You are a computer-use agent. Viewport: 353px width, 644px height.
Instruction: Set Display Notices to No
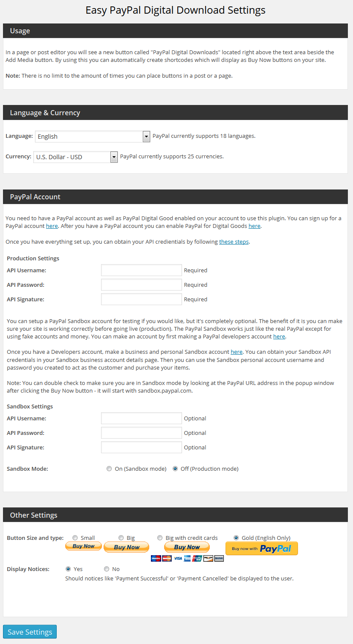(107, 569)
